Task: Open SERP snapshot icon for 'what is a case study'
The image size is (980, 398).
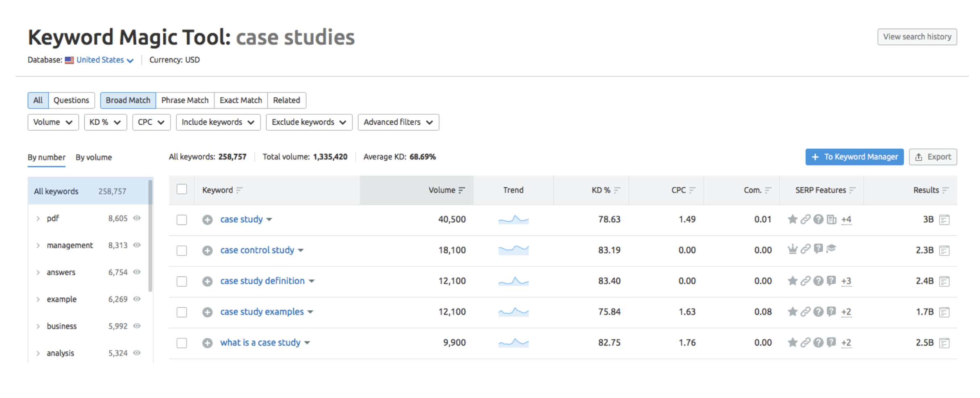Action: pos(944,343)
